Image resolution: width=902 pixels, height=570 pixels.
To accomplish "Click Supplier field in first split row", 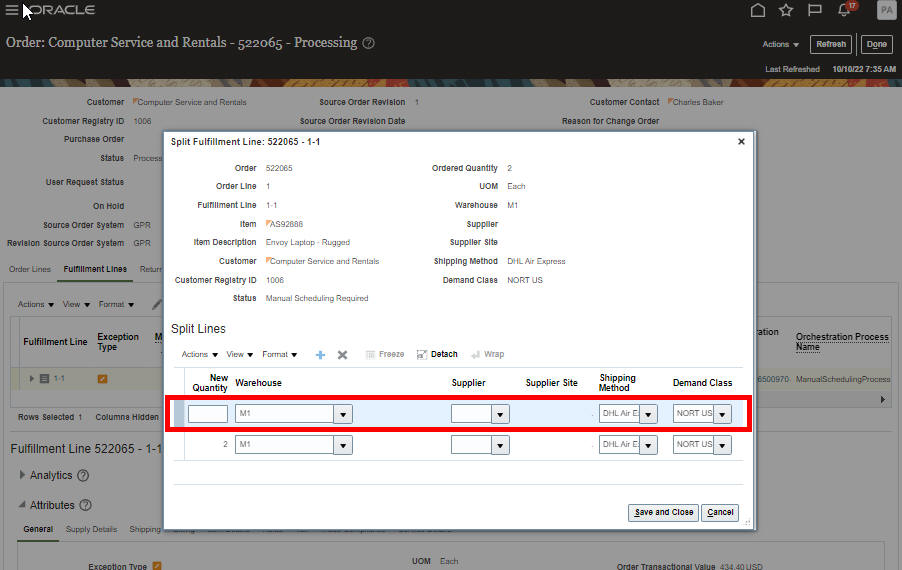I will (x=471, y=414).
